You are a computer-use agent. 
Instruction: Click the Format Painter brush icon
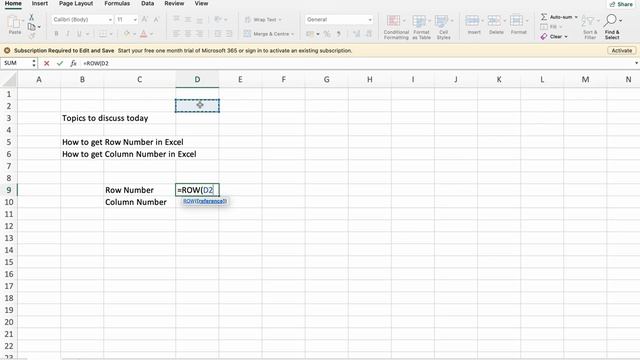click(31, 36)
